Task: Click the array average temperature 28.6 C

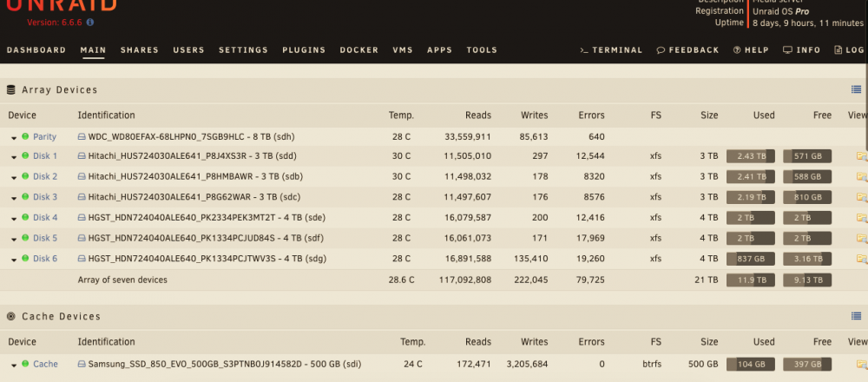Action: pos(401,280)
